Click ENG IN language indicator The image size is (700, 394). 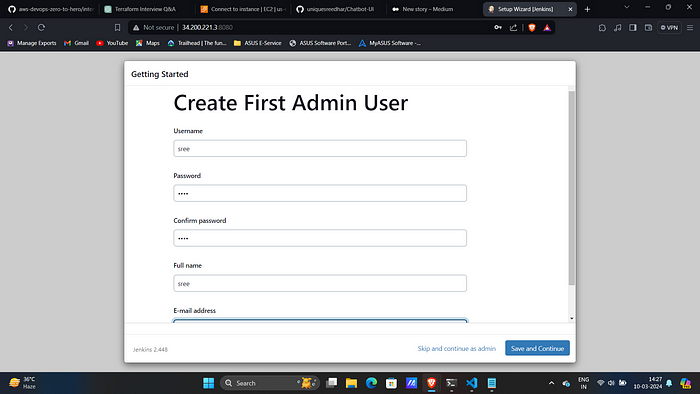click(x=583, y=383)
